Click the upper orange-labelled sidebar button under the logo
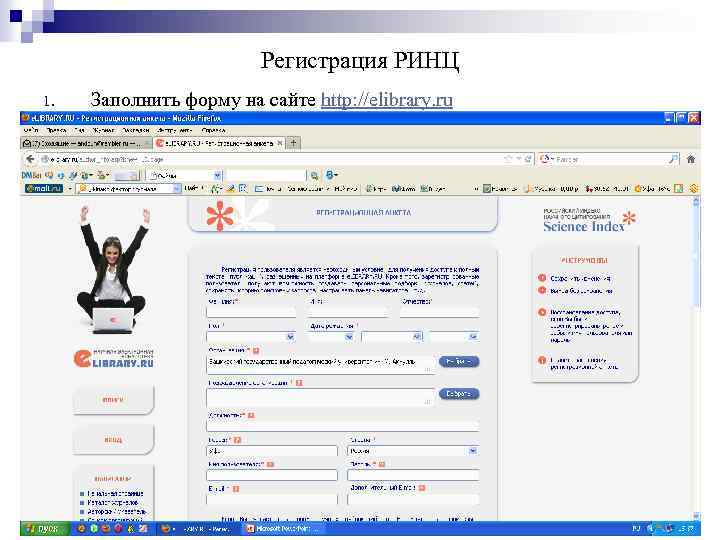This screenshot has width=720, height=540. (x=113, y=399)
